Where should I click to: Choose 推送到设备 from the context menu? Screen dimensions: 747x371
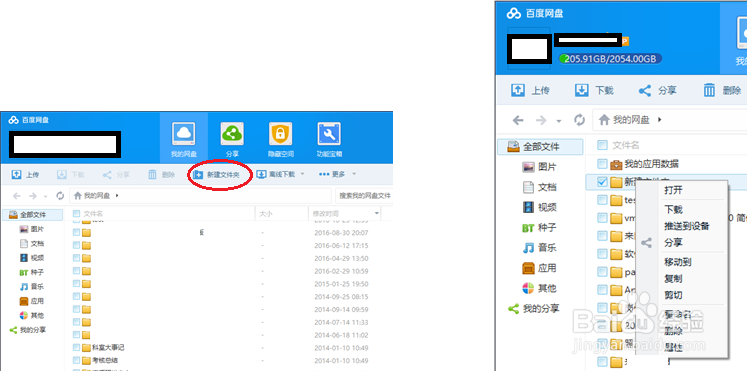pos(687,226)
